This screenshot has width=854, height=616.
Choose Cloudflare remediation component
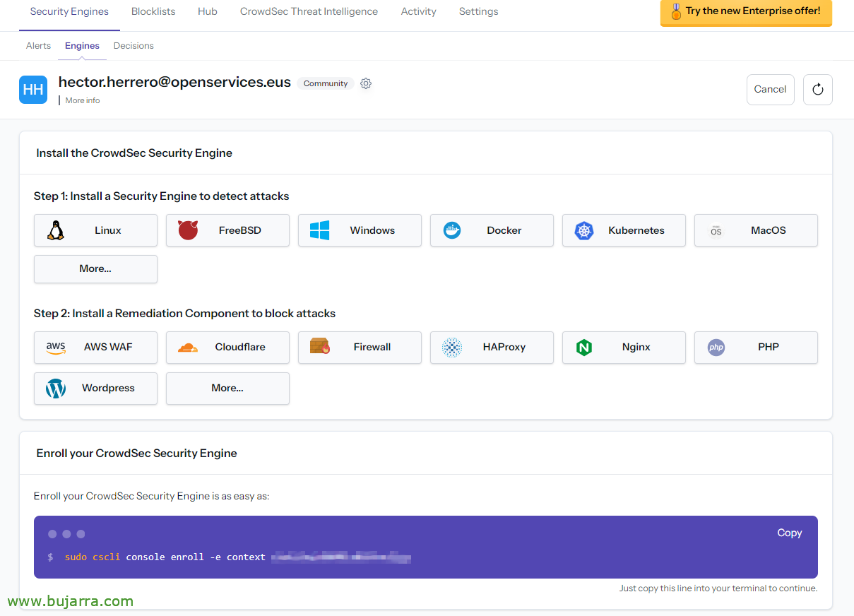tap(227, 347)
